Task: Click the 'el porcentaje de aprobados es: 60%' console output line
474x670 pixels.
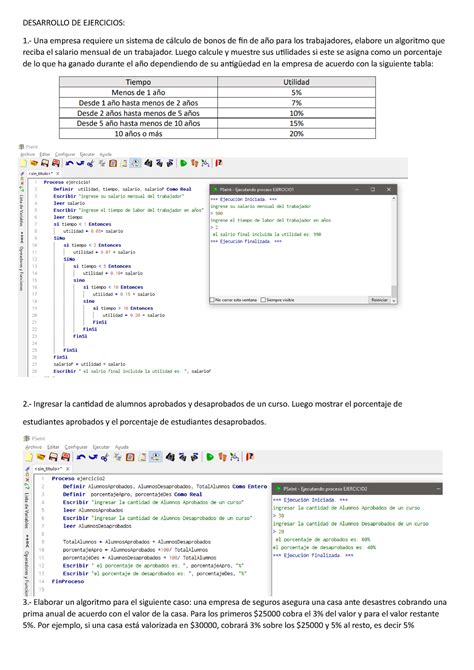Action: (x=323, y=539)
